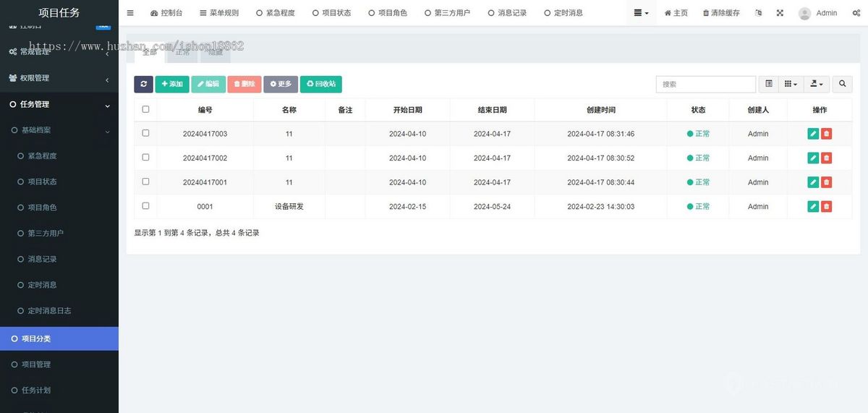This screenshot has height=413, width=868.
Task: Check the row 20240417001 checkbox
Action: click(x=145, y=182)
